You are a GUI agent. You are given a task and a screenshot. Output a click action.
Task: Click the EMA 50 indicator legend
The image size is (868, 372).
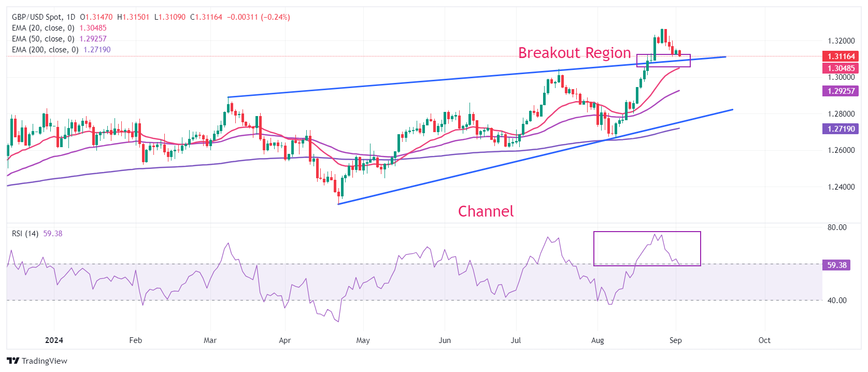coord(59,39)
